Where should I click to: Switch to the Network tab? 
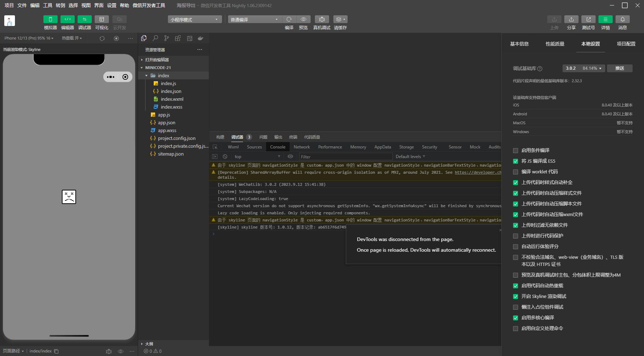[x=302, y=147]
